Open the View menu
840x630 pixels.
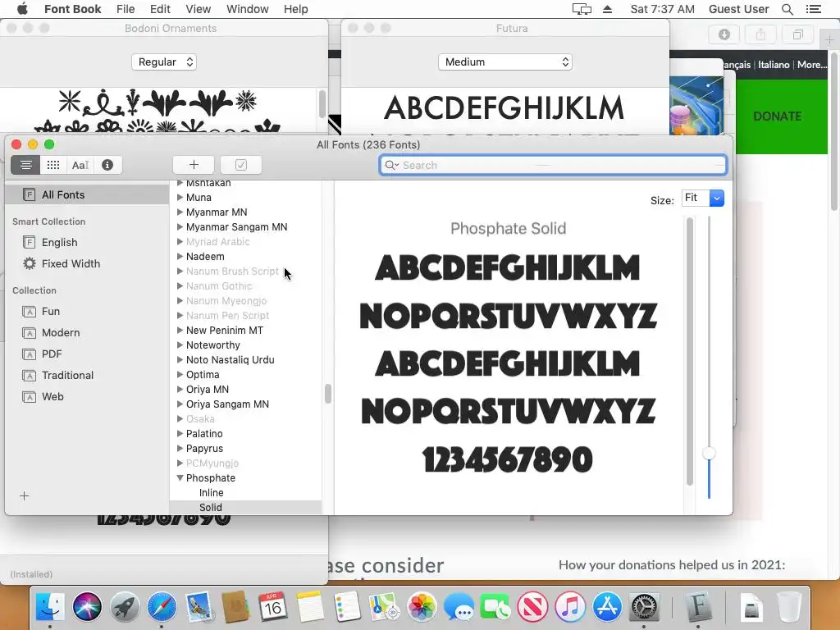[x=199, y=9]
